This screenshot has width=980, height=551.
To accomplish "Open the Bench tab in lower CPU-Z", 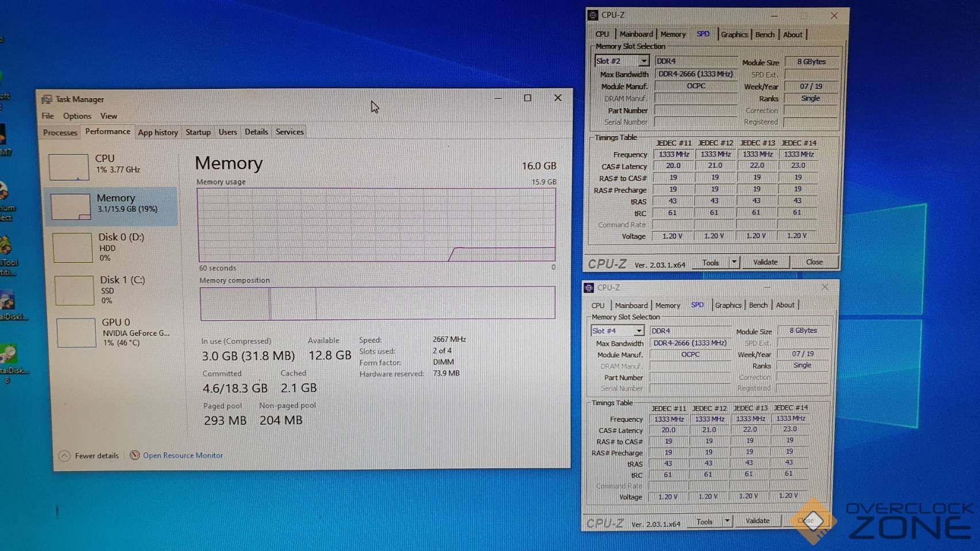I will click(x=758, y=305).
